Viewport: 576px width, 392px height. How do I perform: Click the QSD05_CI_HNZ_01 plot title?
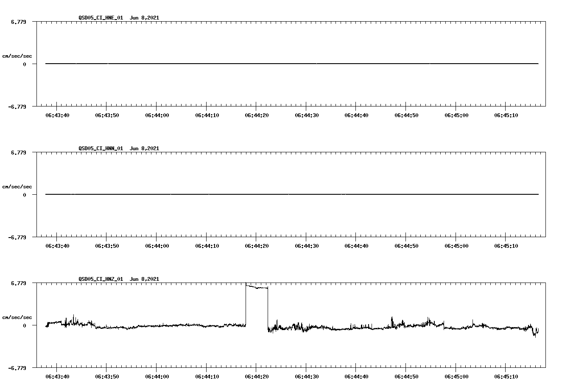[119, 279]
